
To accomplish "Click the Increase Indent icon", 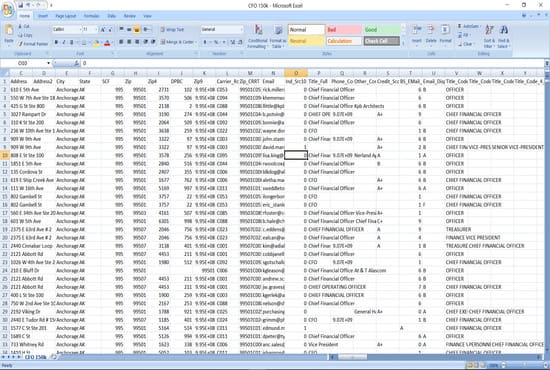I will click(x=153, y=42).
